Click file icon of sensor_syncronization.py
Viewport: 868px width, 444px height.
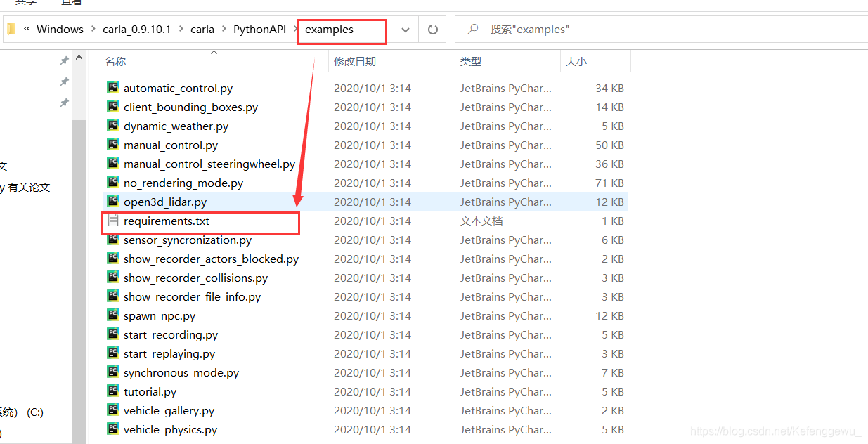coord(113,240)
